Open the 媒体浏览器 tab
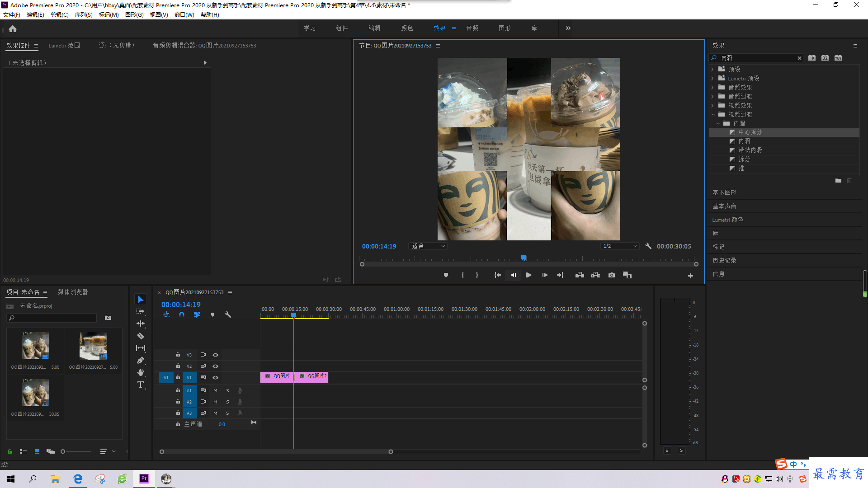Image resolution: width=868 pixels, height=488 pixels. coord(73,292)
